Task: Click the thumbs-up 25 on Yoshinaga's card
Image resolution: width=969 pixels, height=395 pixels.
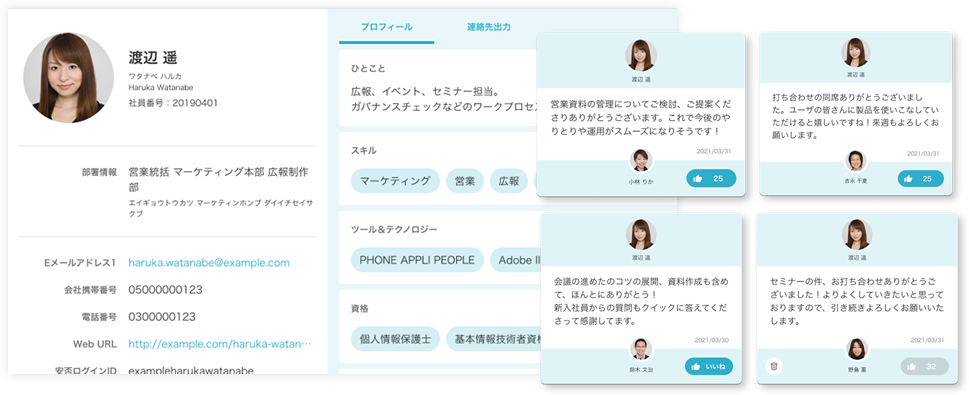Action: pyautogui.click(x=920, y=179)
